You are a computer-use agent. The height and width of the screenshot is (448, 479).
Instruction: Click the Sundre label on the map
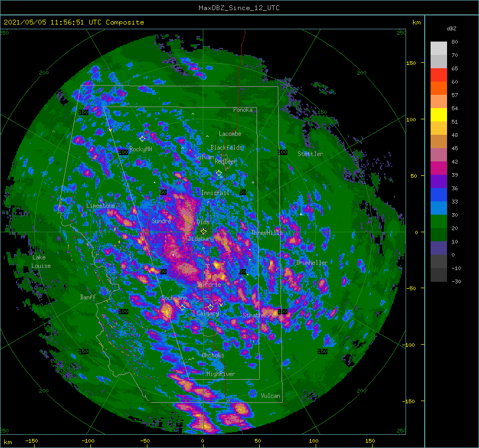[x=161, y=221]
